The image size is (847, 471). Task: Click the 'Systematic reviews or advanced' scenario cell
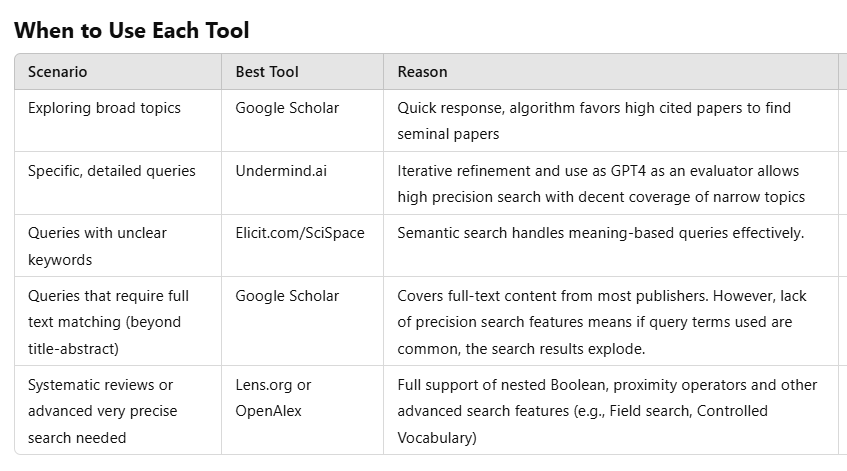point(103,411)
